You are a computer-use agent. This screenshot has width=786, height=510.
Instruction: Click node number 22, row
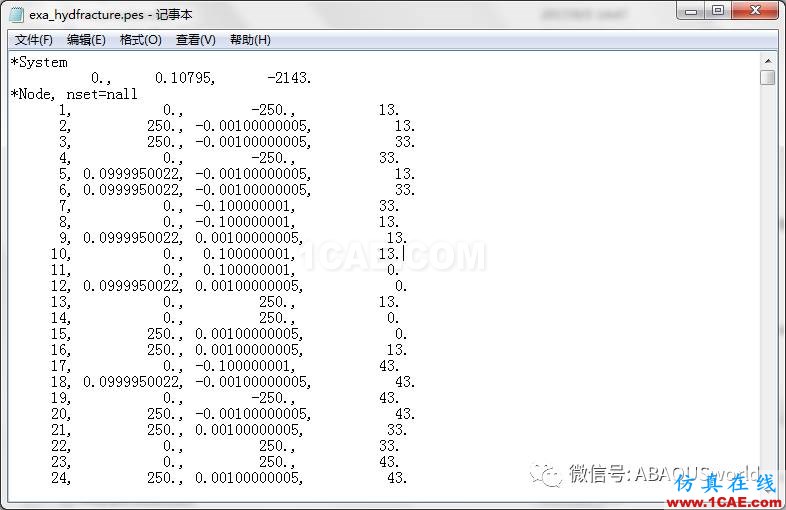pyautogui.click(x=225, y=446)
